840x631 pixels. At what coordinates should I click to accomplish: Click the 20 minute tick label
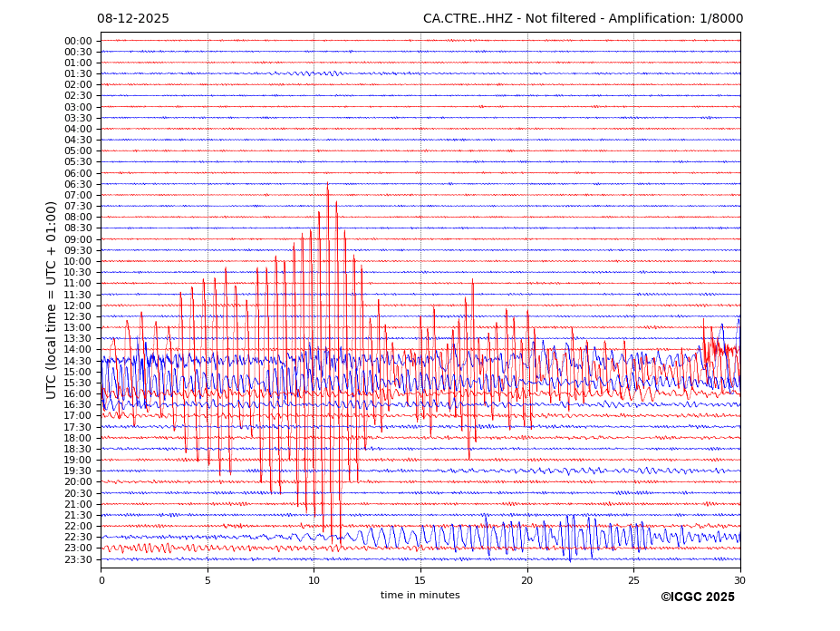pyautogui.click(x=527, y=580)
